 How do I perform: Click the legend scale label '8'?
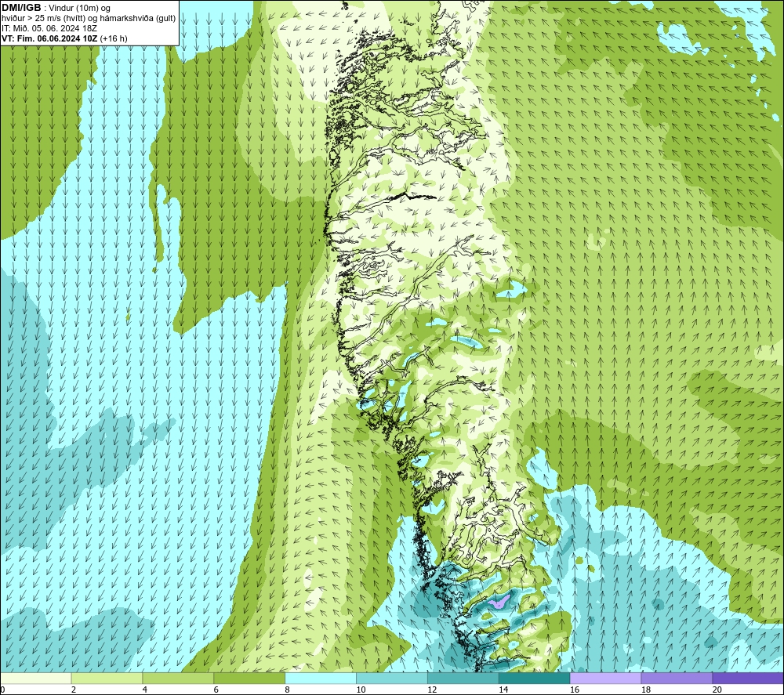288,690
